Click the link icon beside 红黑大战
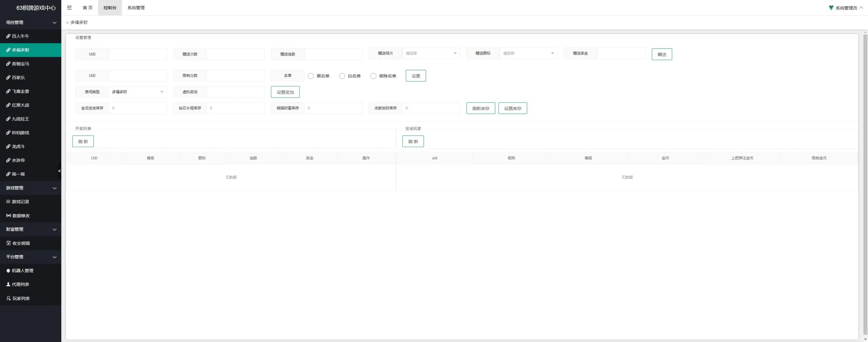Image resolution: width=868 pixels, height=342 pixels. pyautogui.click(x=8, y=105)
